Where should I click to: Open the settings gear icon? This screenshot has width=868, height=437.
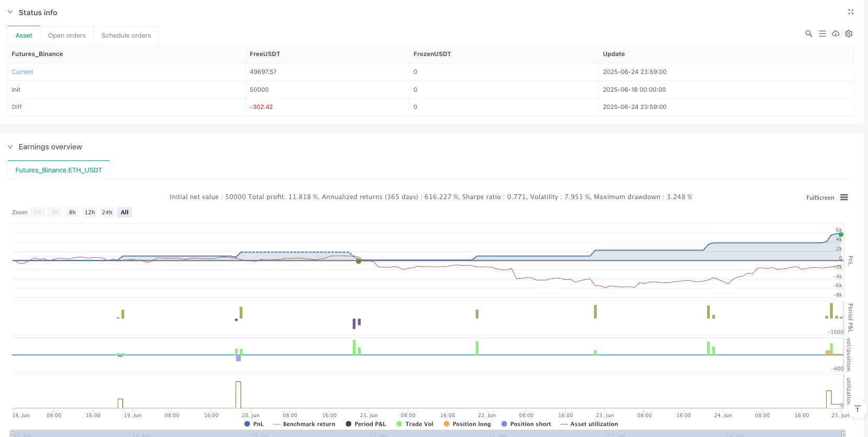click(x=849, y=34)
